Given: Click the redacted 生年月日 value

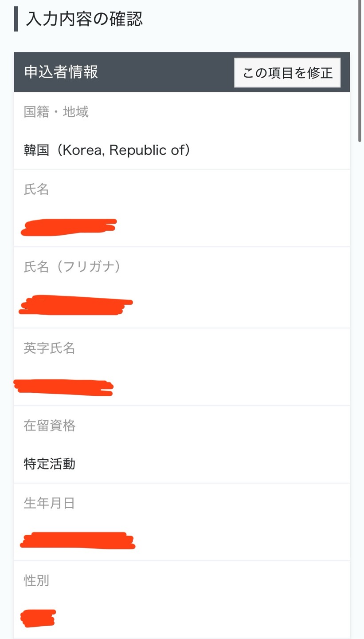Looking at the screenshot, I should point(78,541).
